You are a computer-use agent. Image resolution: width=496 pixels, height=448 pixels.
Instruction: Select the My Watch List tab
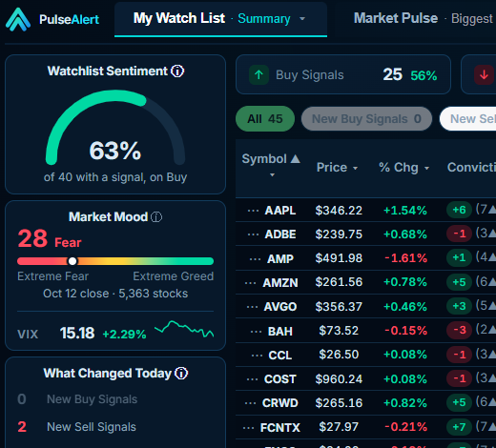click(220, 19)
